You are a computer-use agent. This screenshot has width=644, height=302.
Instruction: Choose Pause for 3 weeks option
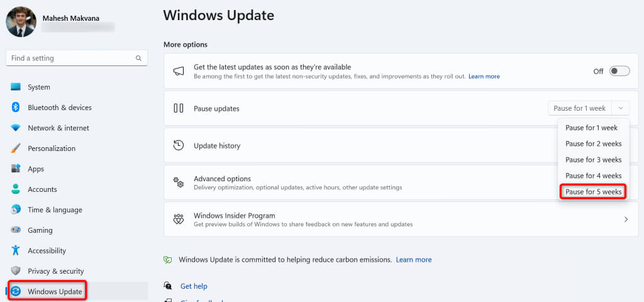click(593, 160)
